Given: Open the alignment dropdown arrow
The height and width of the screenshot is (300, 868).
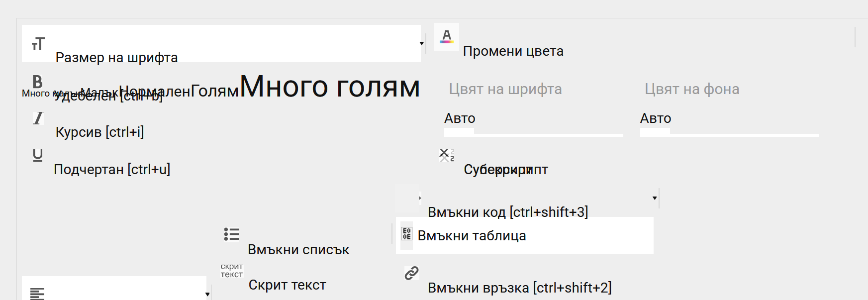Looking at the screenshot, I should pyautogui.click(x=207, y=294).
